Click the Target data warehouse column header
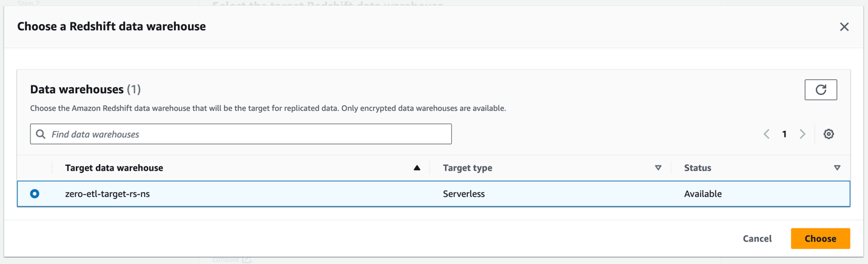868x264 pixels. pyautogui.click(x=114, y=168)
